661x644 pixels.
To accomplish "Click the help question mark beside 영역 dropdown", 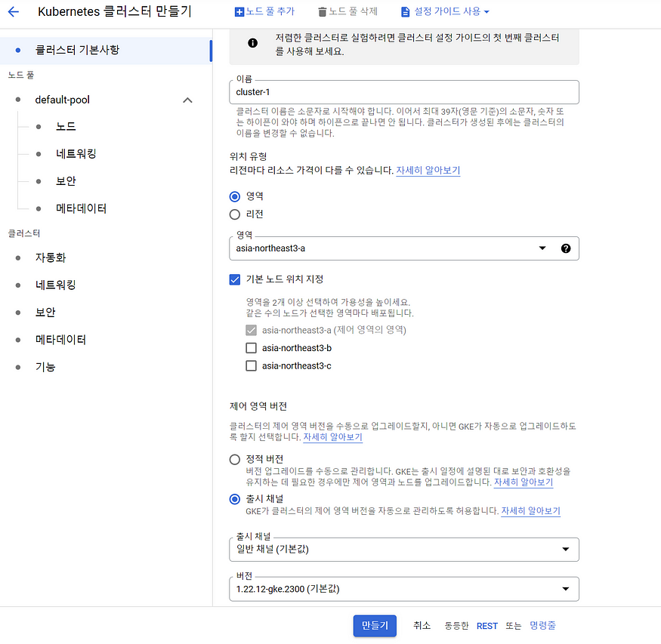I will [566, 248].
